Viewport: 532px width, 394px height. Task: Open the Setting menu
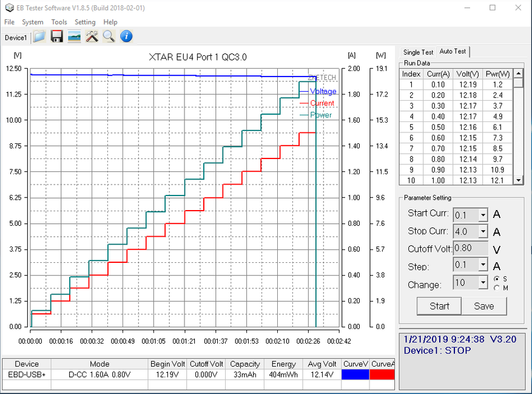85,22
